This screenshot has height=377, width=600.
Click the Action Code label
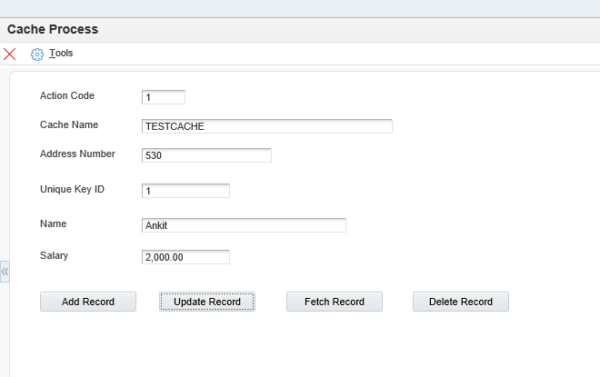pos(67,96)
